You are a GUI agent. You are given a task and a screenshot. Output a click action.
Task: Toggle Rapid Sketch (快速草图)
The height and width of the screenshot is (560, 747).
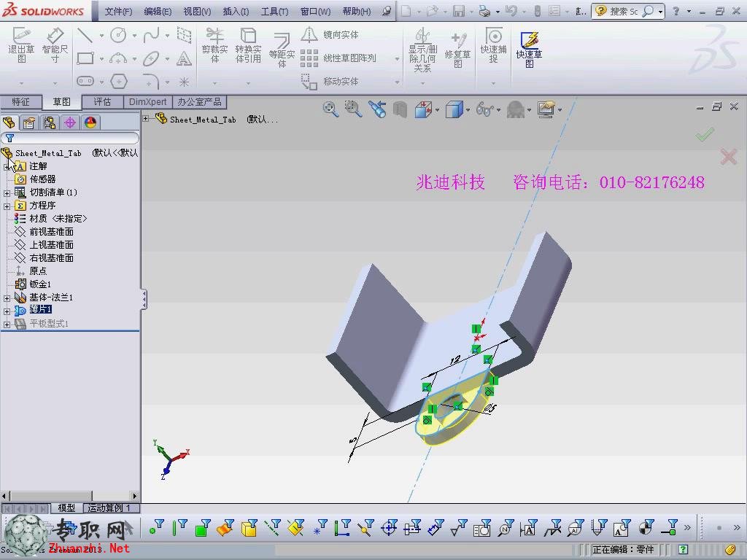[530, 50]
